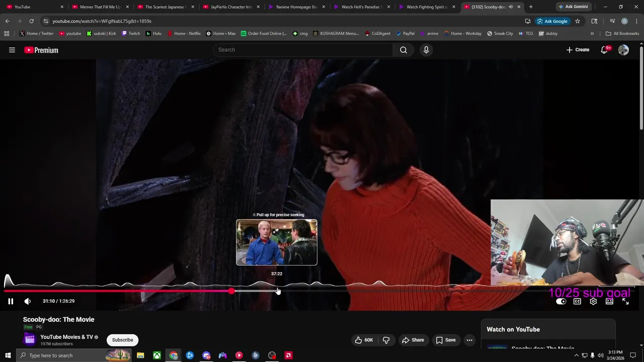Viewport: 644px width, 362px height.
Task: Pause the Scooby-doo video
Action: (11, 301)
